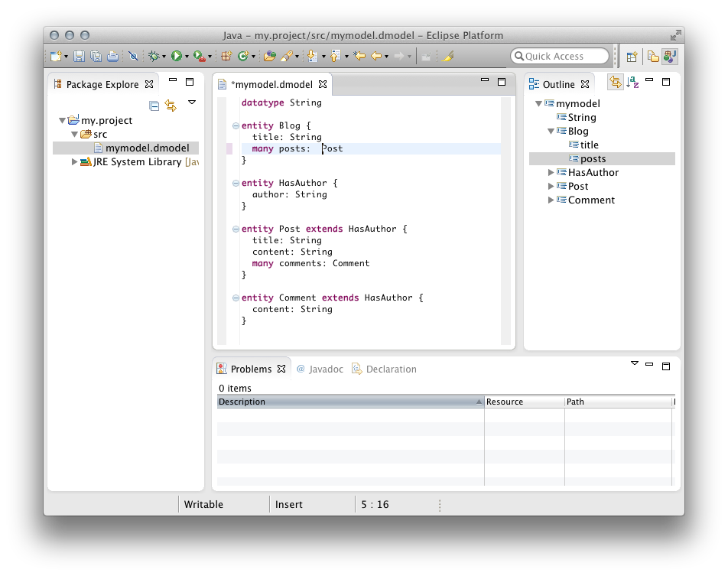Toggle Link with Editor in Package Explorer
Screen dimensions: 728x576
[x=171, y=106]
